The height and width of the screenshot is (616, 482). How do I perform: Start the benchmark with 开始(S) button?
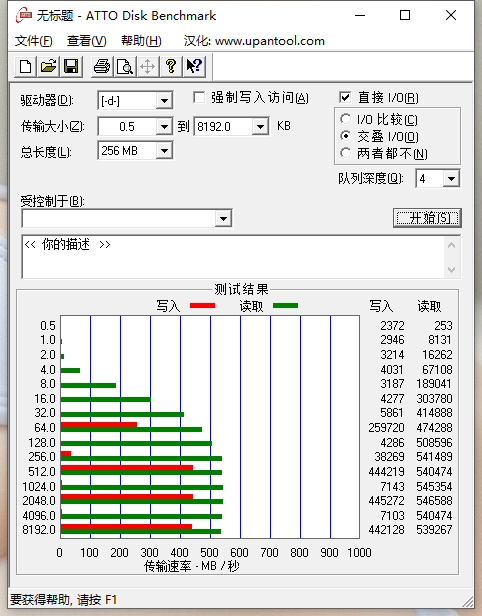427,218
